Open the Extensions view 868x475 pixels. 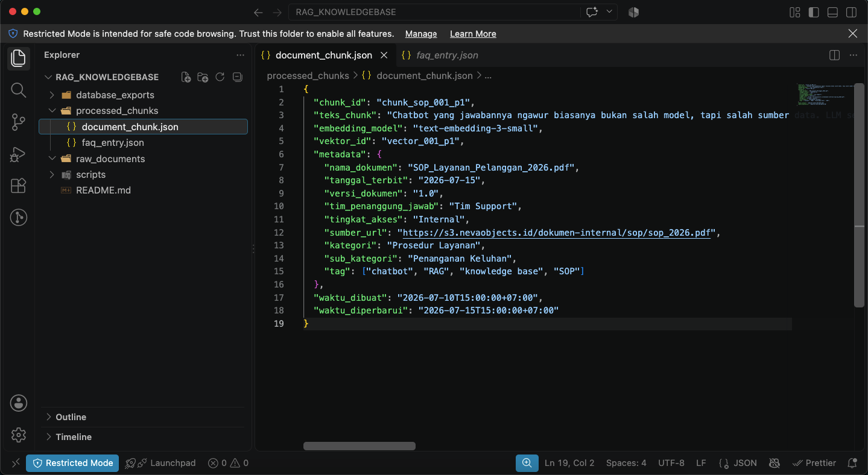tap(18, 186)
